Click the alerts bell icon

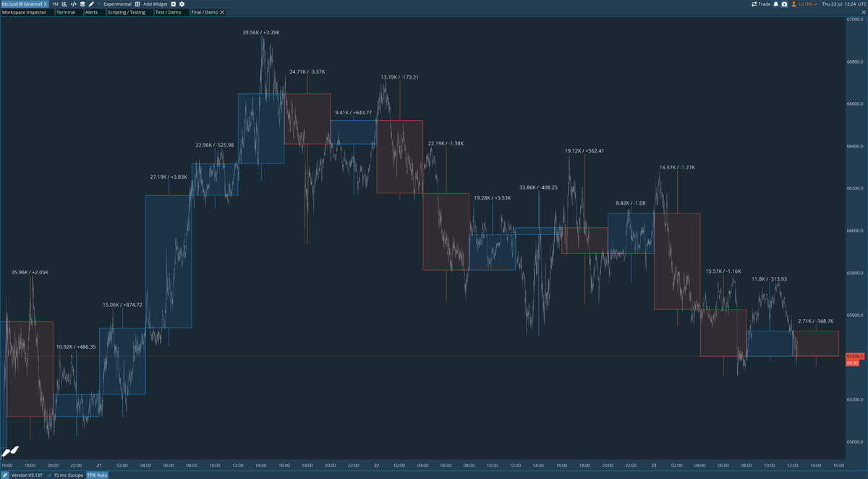(776, 4)
